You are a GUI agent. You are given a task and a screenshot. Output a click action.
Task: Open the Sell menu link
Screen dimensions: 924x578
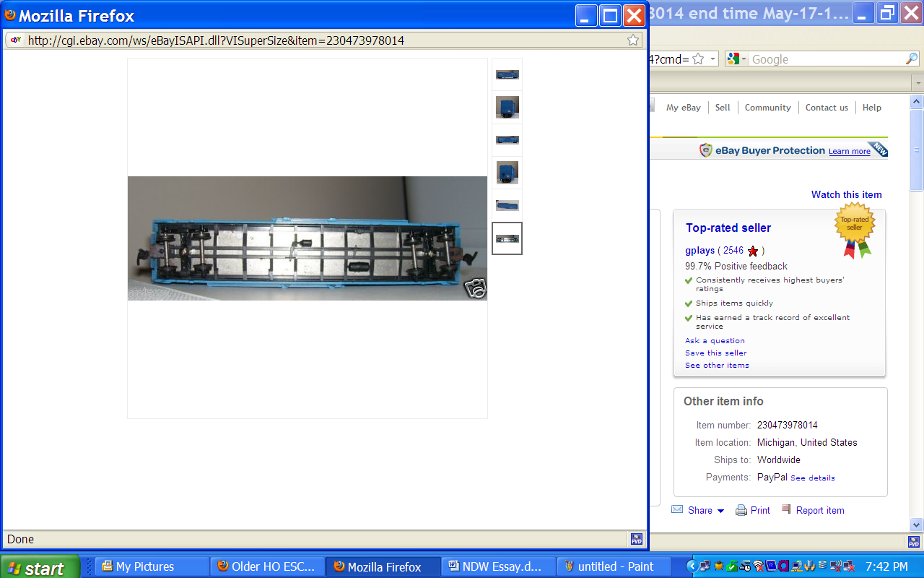pos(723,108)
